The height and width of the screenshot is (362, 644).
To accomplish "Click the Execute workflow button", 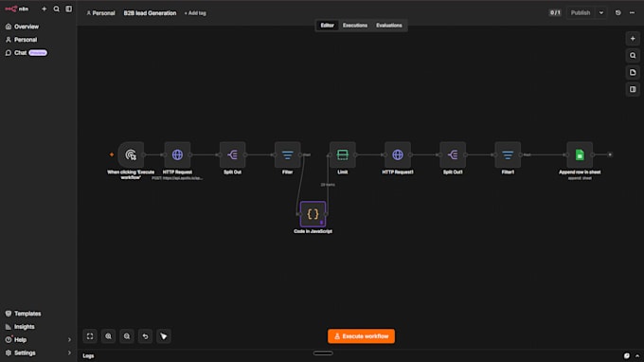I will [361, 336].
